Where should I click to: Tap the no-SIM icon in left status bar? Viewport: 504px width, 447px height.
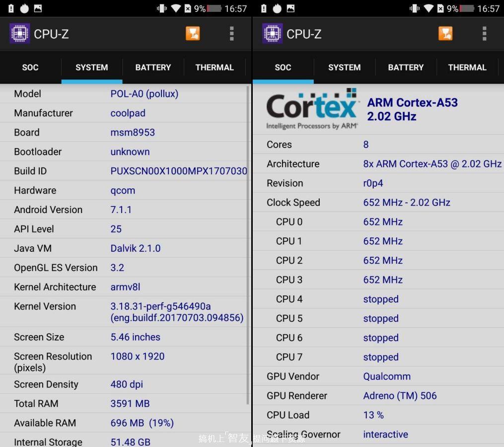(x=188, y=8)
